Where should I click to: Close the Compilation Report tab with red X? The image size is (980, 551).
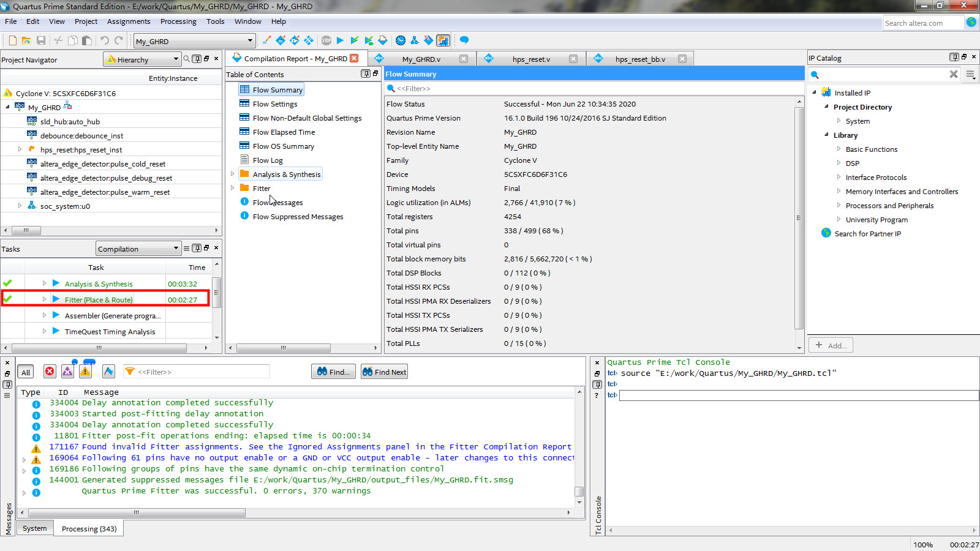point(354,58)
